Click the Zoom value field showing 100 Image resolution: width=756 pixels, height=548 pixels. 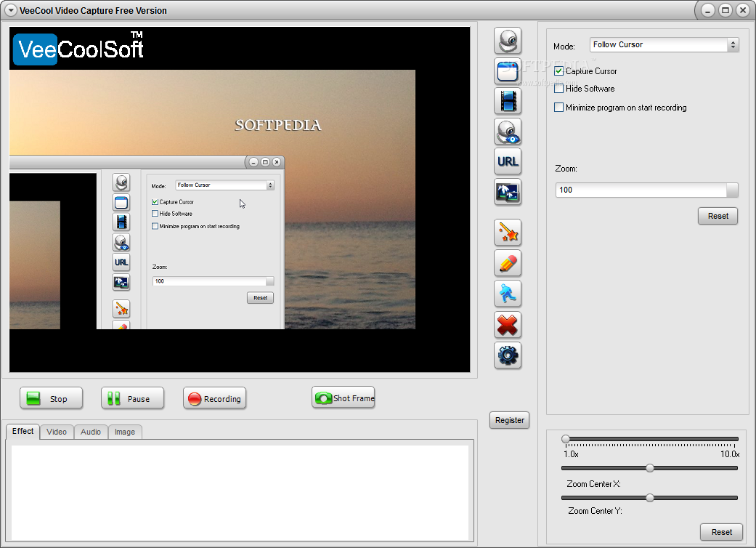[x=641, y=190]
